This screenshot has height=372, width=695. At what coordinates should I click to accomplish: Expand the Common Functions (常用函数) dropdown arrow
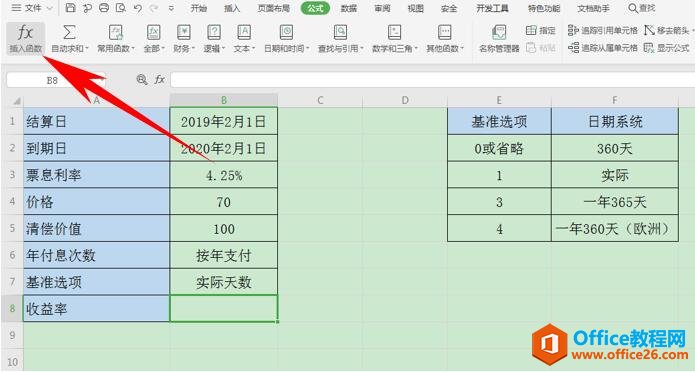[133, 48]
